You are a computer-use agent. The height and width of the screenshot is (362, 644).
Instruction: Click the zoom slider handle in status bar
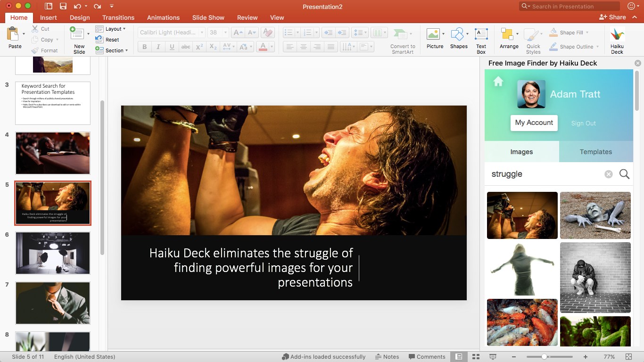point(544,357)
